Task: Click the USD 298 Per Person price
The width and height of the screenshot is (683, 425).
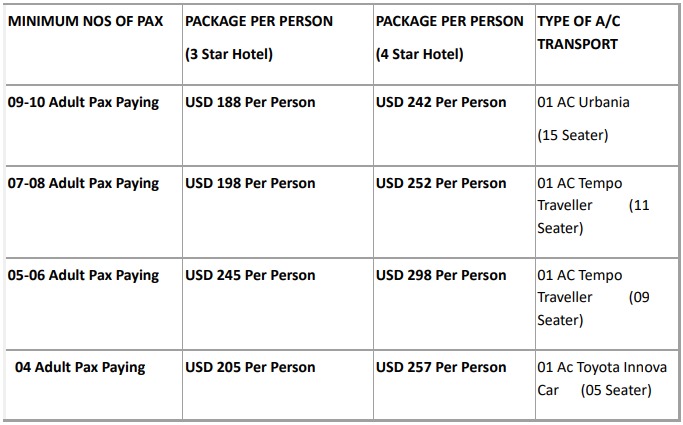Action: click(441, 275)
